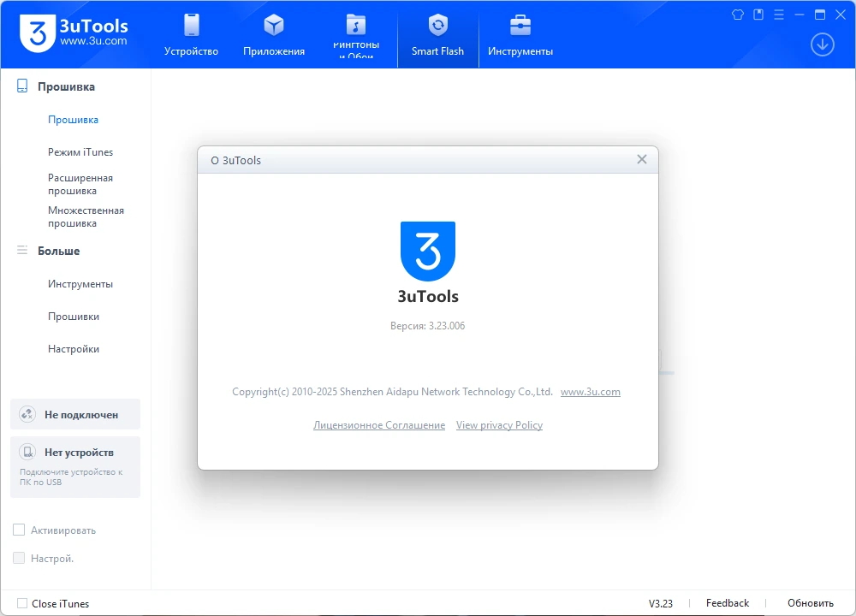The image size is (856, 616).
Task: Maximize the 3uTools window
Action: click(820, 15)
